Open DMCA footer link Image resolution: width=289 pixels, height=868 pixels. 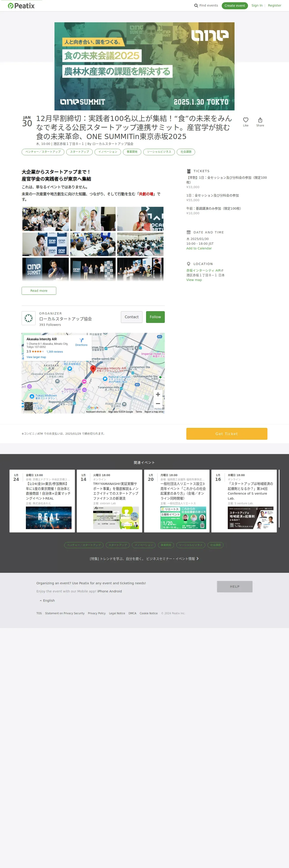[x=132, y=613]
